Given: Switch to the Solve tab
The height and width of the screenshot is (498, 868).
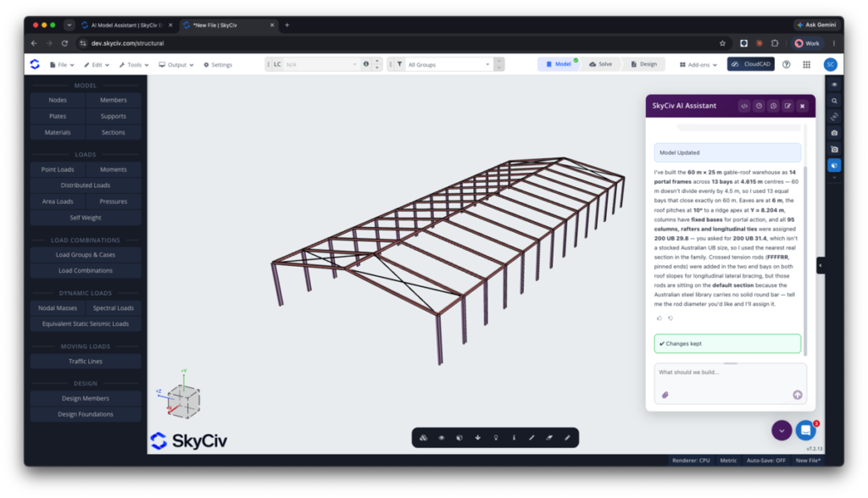Looking at the screenshot, I should 601,64.
